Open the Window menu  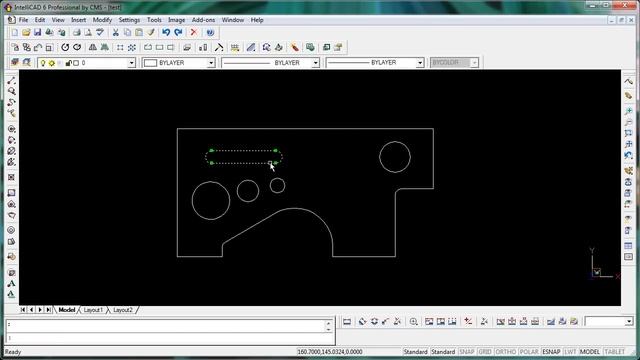point(233,20)
